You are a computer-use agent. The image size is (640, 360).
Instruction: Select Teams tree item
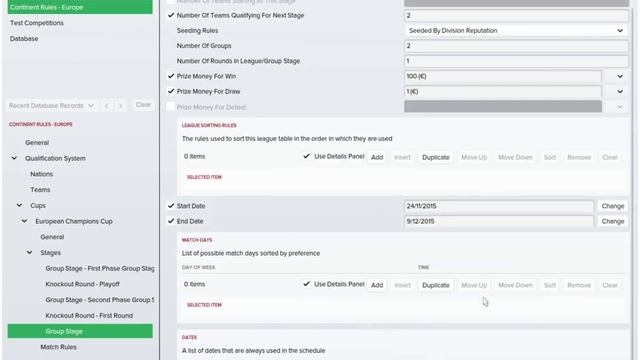click(x=40, y=189)
